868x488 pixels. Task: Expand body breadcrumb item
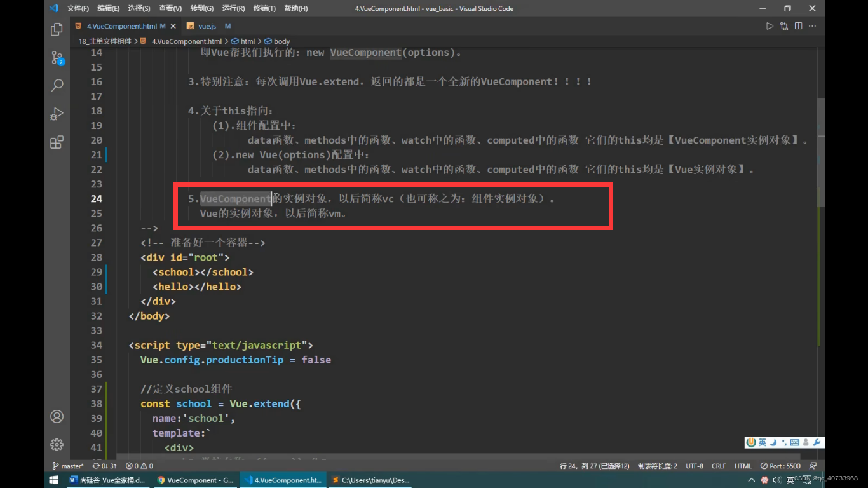(277, 41)
